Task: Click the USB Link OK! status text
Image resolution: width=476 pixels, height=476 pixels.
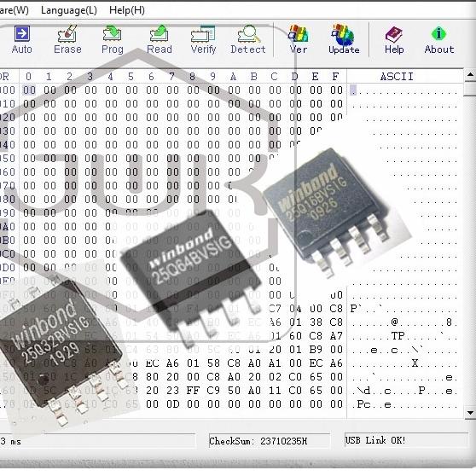Action: [x=375, y=440]
